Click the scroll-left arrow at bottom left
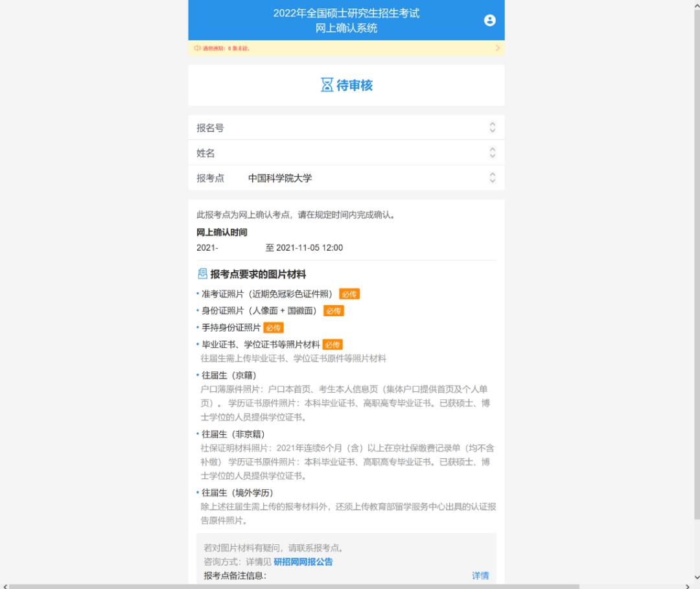Viewport: 700px width, 589px height. coord(5,586)
